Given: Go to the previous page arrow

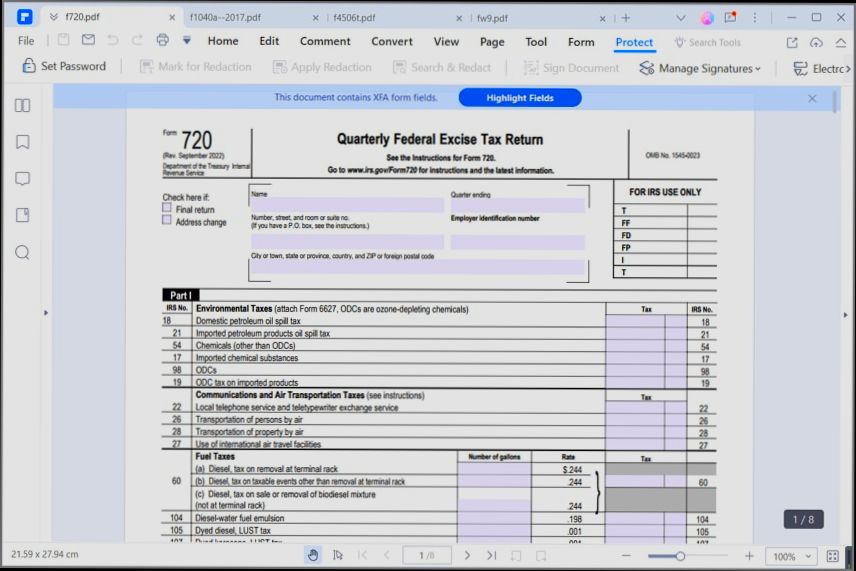Looking at the screenshot, I should click(387, 555).
